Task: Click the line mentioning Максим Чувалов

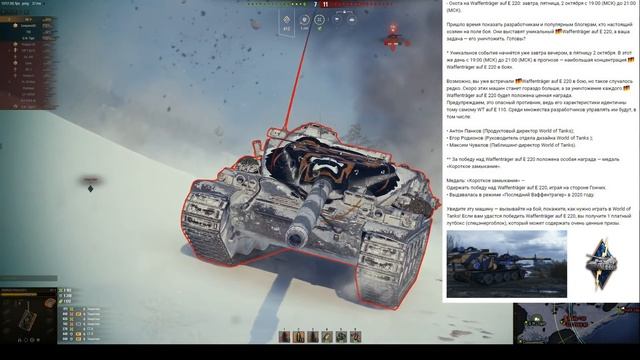Action: [511, 145]
